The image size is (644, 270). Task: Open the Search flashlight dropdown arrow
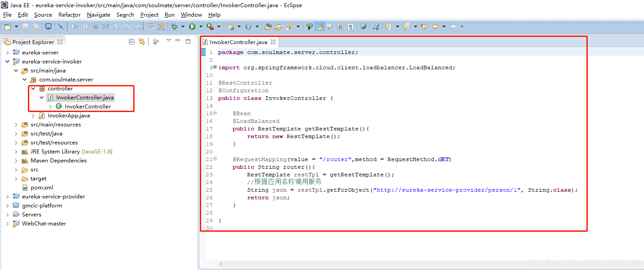pos(298,27)
